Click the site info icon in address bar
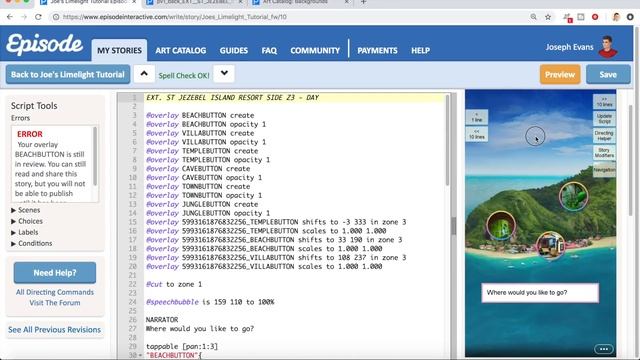Viewport: 640px width, 360px height. click(x=56, y=17)
